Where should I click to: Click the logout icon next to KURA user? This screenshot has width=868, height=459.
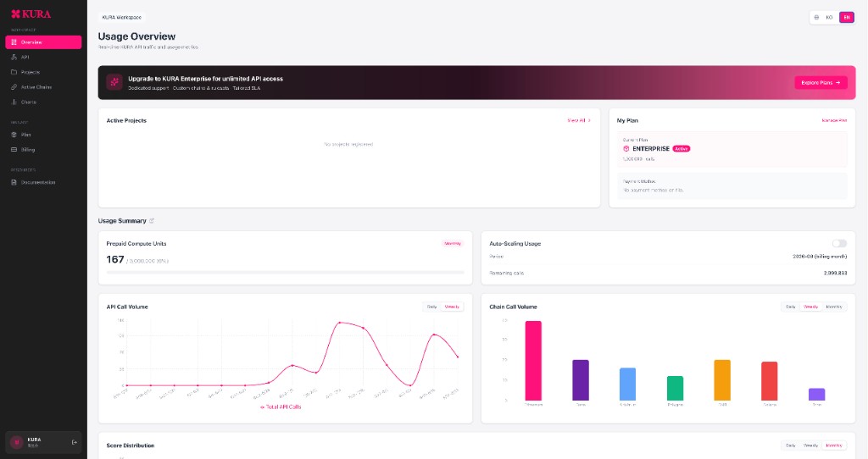[75, 442]
